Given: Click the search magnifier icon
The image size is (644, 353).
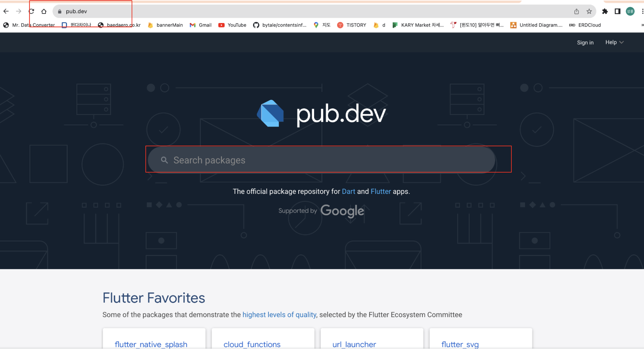Looking at the screenshot, I should (164, 160).
